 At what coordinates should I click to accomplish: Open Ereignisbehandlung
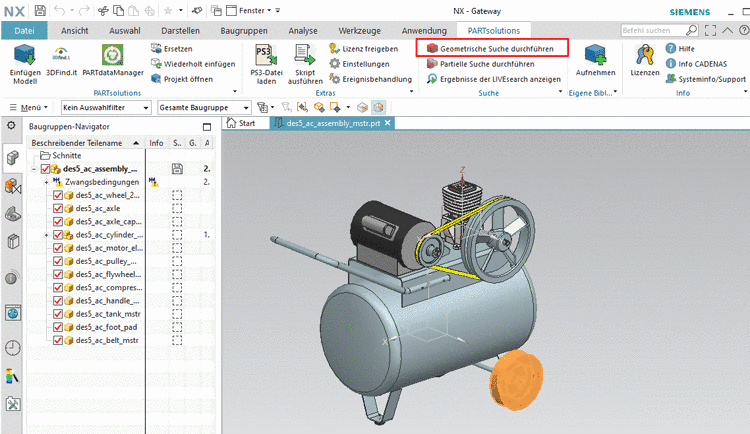pos(371,79)
